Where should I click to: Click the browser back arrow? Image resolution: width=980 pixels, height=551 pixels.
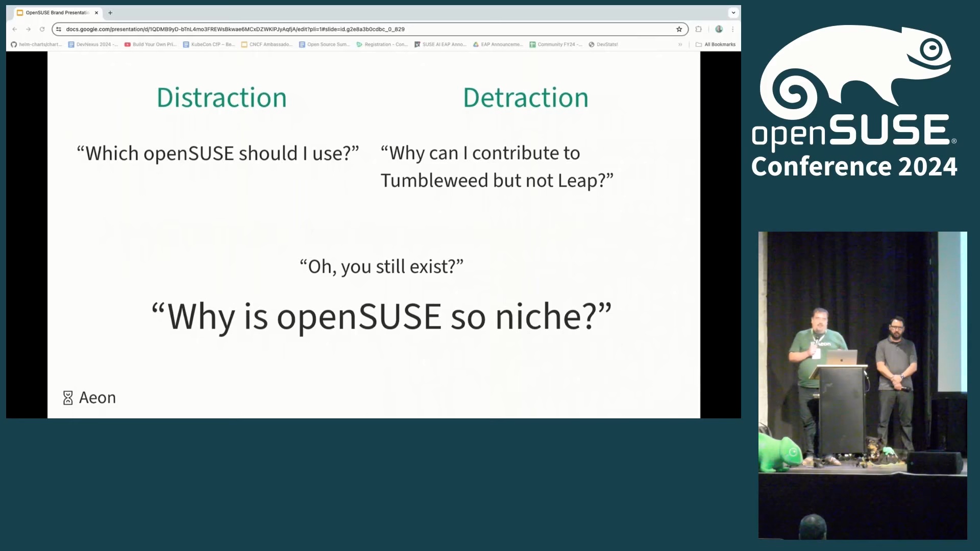click(x=15, y=29)
